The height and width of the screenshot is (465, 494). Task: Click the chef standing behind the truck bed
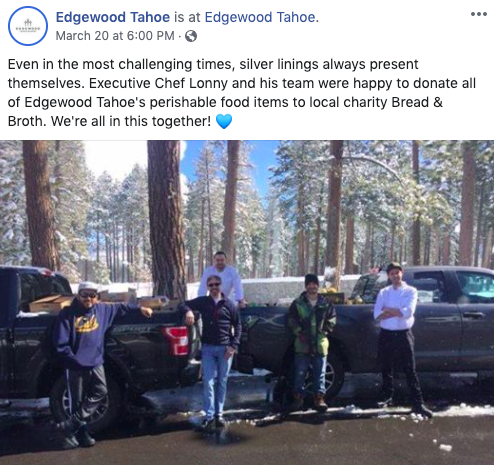click(221, 277)
